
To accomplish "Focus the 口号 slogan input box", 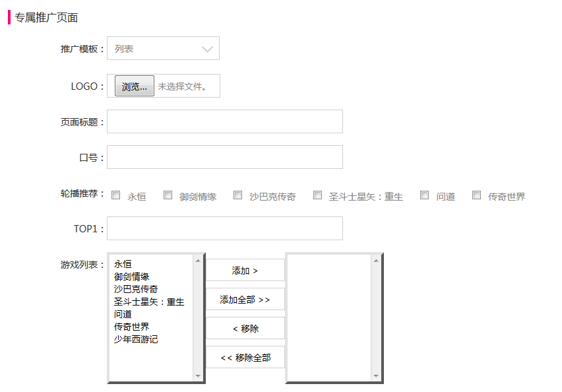I will (224, 157).
